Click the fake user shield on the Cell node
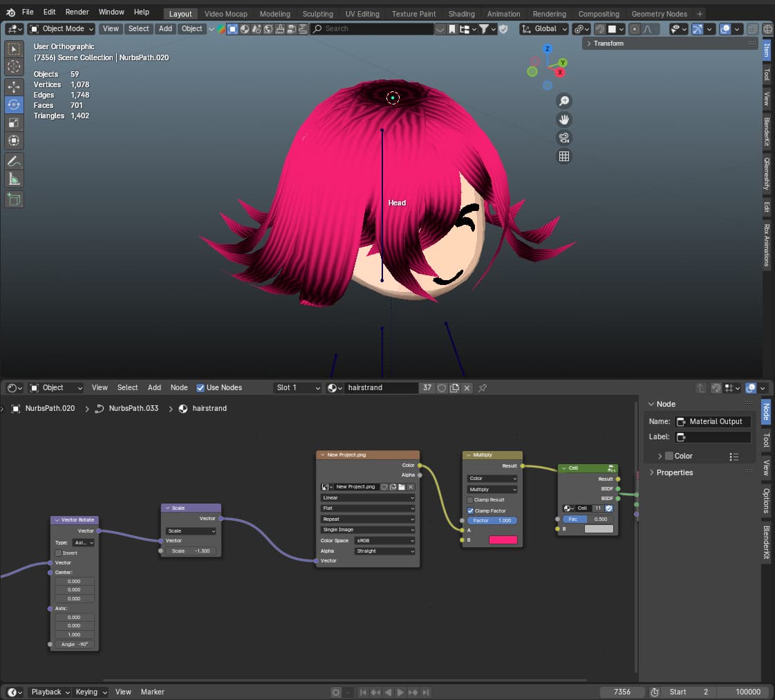 coord(608,508)
